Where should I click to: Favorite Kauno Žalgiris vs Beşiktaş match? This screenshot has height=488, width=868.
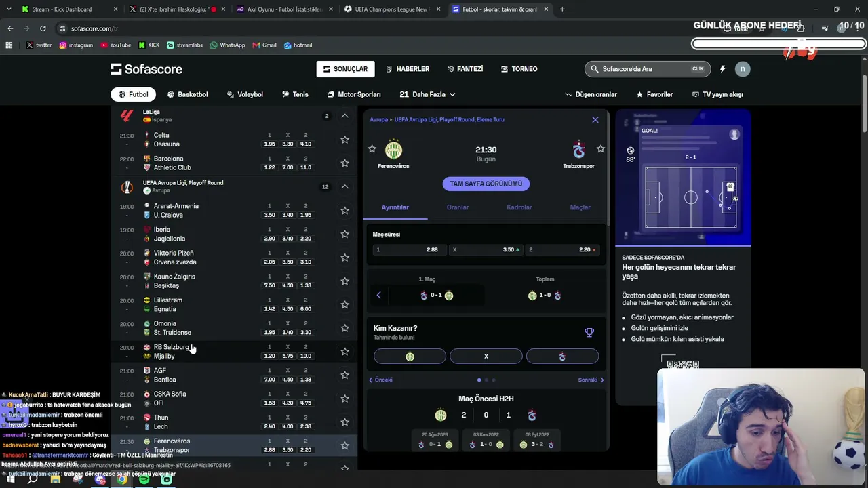click(344, 281)
